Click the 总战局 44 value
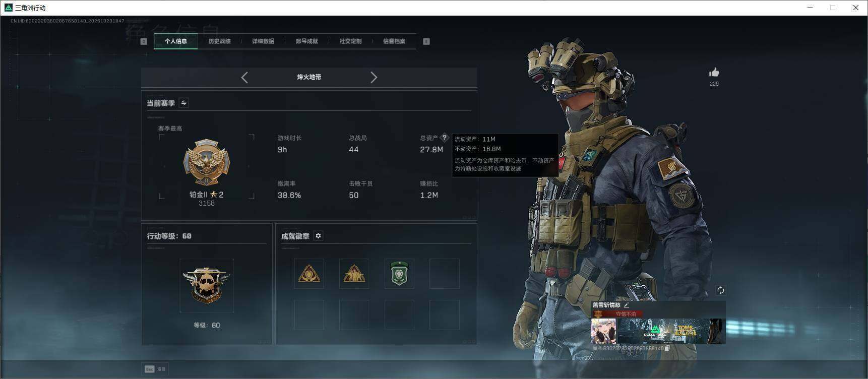The height and width of the screenshot is (379, 868). (354, 150)
